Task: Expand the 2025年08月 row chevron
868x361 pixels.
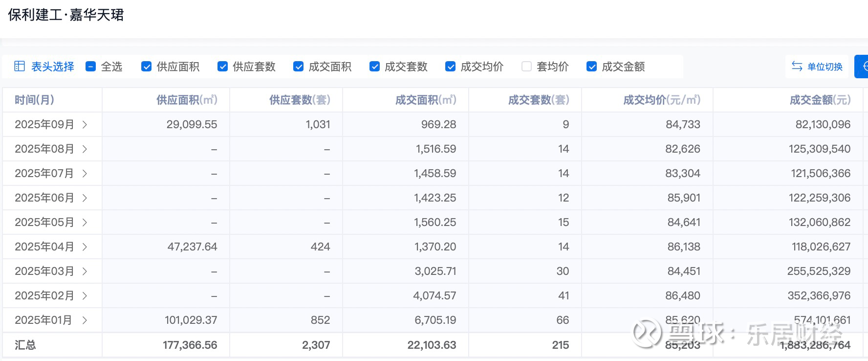Action: [85, 149]
